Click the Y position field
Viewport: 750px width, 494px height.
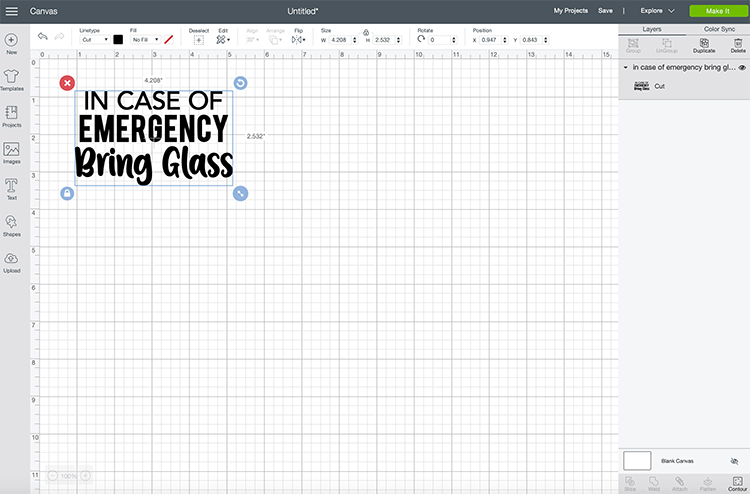click(531, 40)
